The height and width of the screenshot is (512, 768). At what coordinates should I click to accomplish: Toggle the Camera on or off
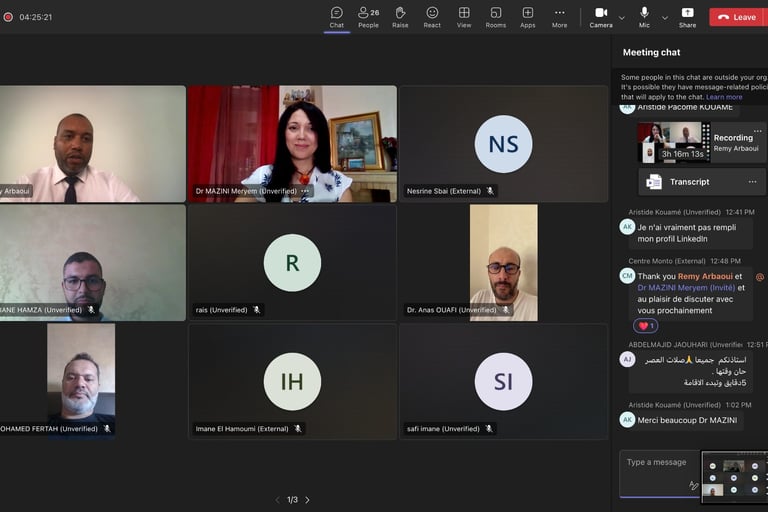pyautogui.click(x=601, y=17)
